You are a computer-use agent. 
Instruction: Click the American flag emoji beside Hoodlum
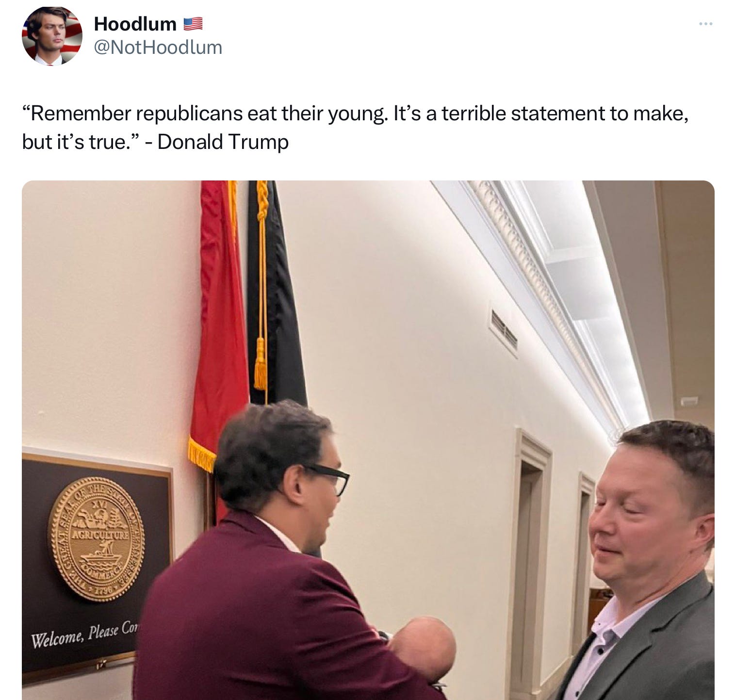[x=193, y=24]
